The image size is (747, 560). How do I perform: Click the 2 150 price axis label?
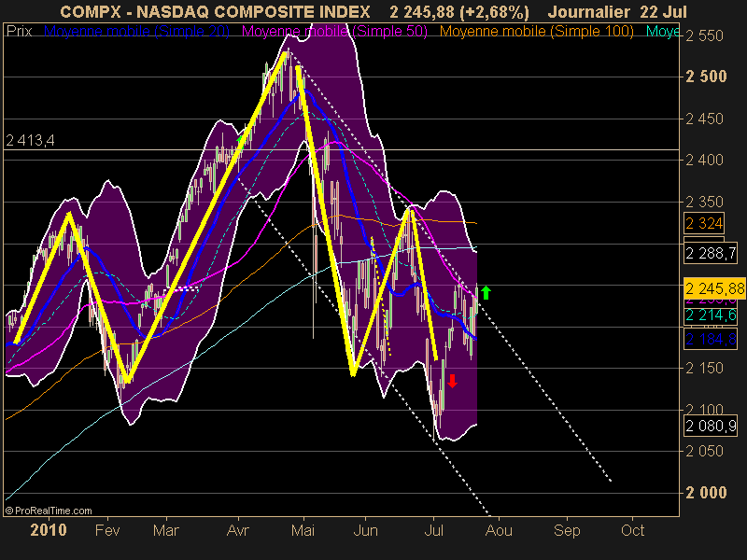tap(704, 368)
